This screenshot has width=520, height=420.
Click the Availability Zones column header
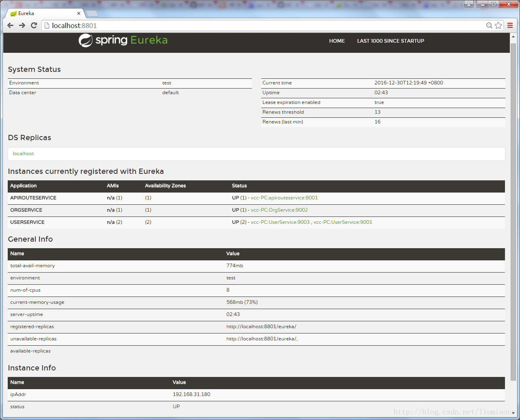point(165,186)
